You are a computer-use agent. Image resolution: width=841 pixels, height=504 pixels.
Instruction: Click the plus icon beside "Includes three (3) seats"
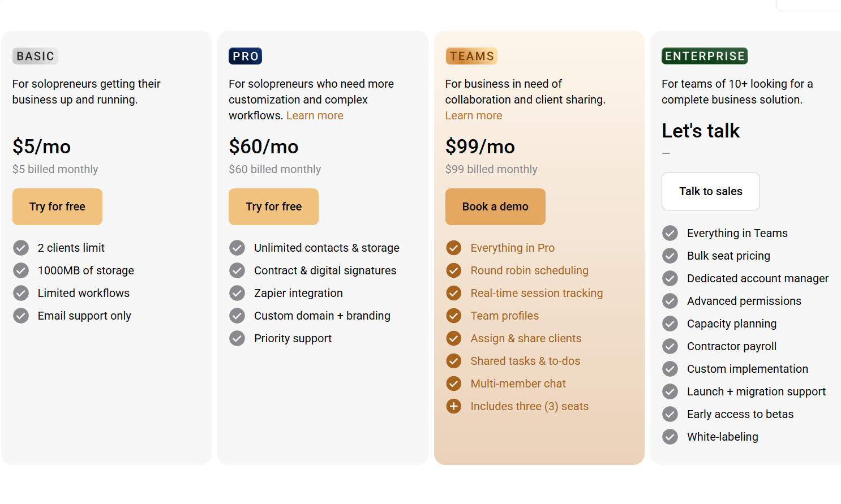click(x=454, y=406)
